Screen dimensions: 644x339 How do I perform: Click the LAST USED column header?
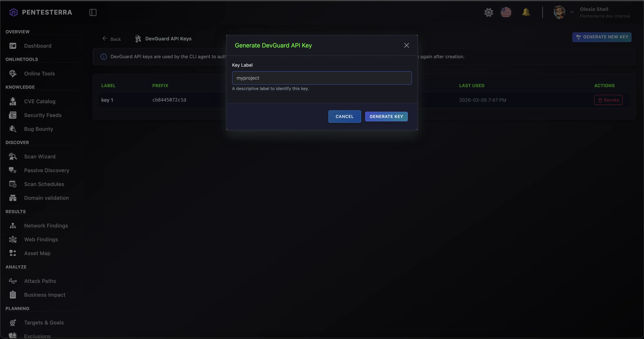(x=472, y=85)
